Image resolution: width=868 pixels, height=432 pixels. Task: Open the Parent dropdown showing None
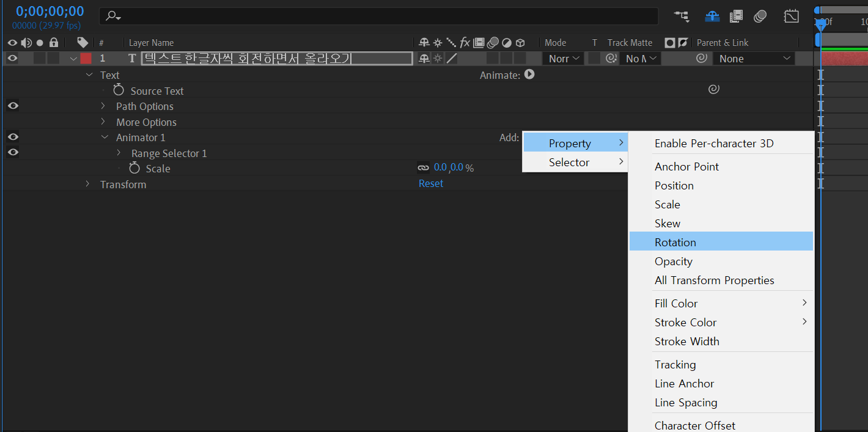(x=754, y=59)
